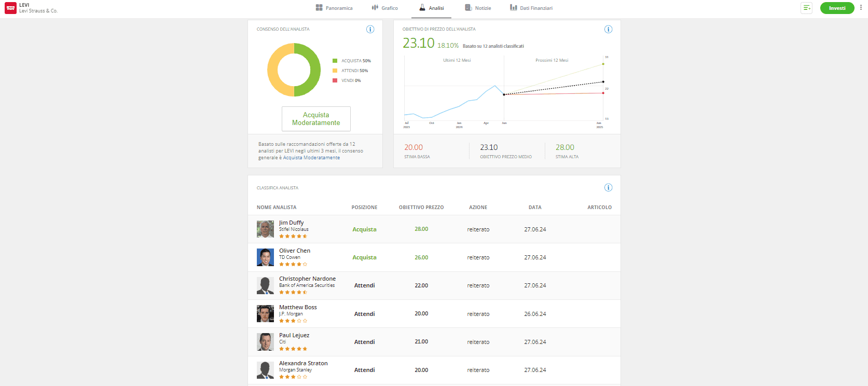Click the Nome Analista column header
This screenshot has width=868, height=386.
click(x=277, y=207)
